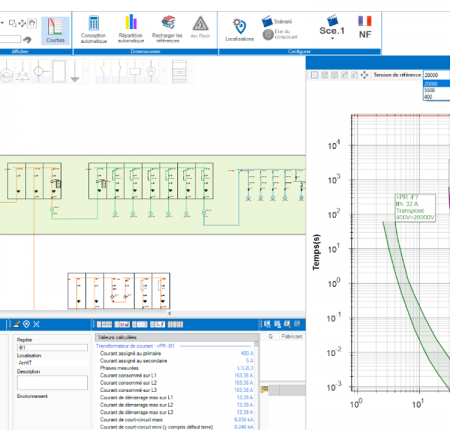Select Courant assigné au primaire row

177,353
